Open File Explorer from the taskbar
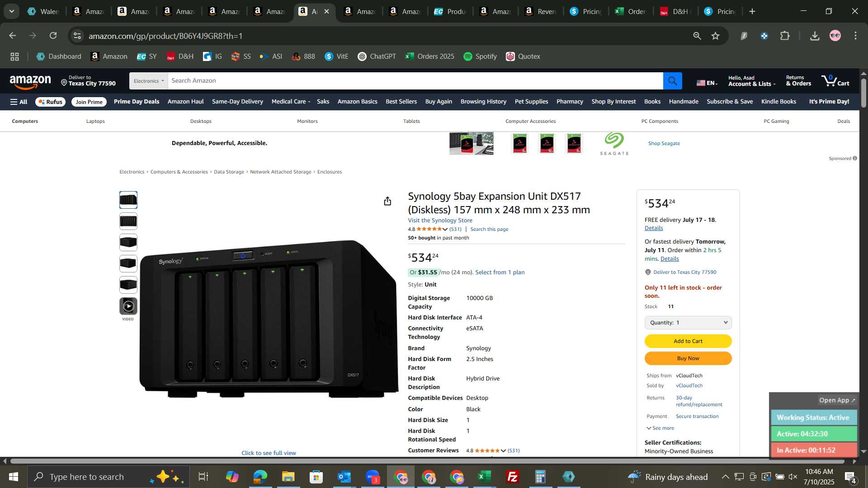This screenshot has height=488, width=868. (x=288, y=477)
